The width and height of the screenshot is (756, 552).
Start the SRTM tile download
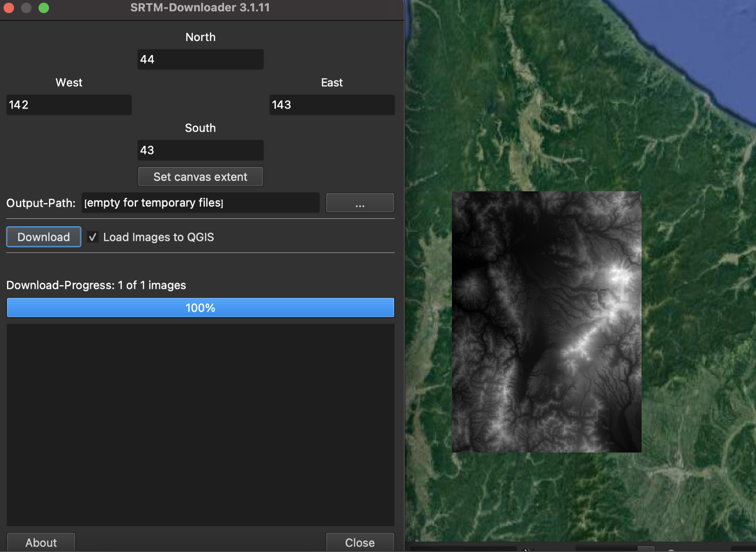coord(44,237)
